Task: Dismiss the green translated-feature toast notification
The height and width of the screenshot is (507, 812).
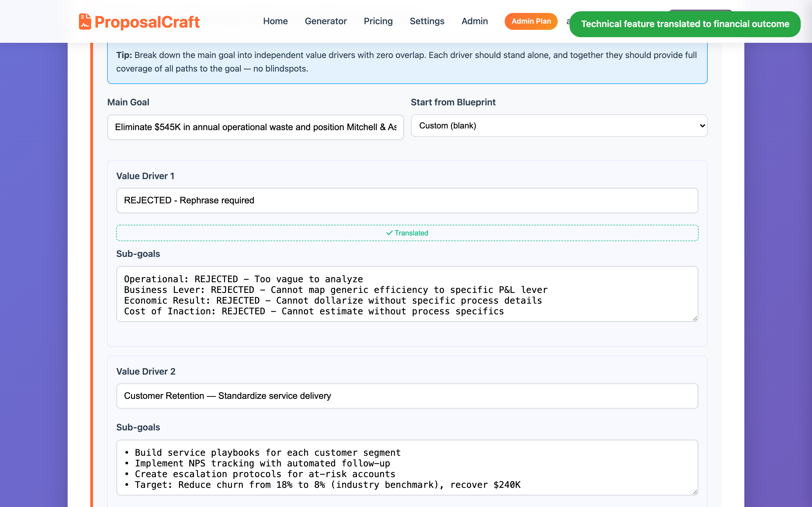Action: click(x=685, y=24)
